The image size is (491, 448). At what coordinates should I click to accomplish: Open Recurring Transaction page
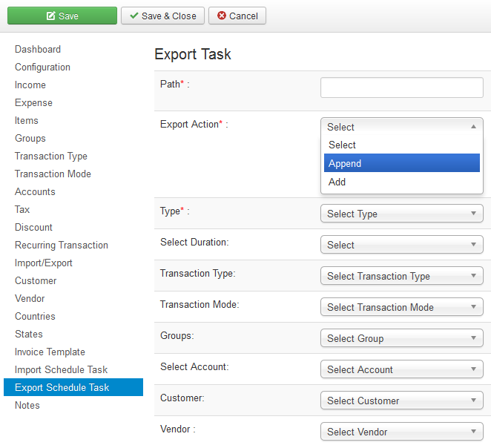click(x=61, y=245)
